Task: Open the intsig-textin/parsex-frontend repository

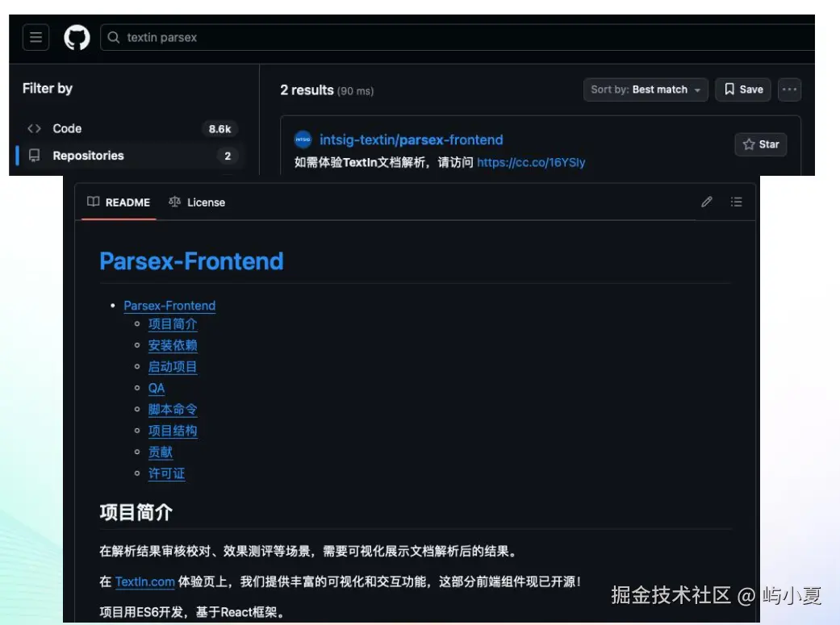Action: 411,140
